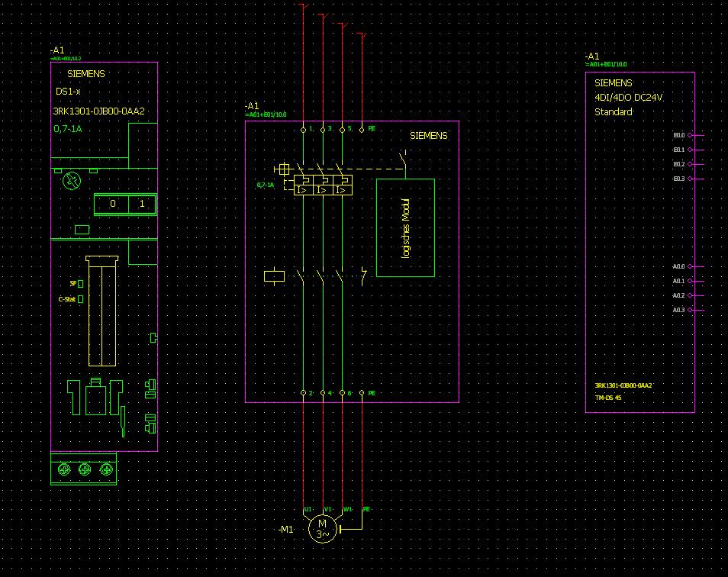Click the middle I> overcurrent trip block
728x577 pixels.
click(321, 190)
